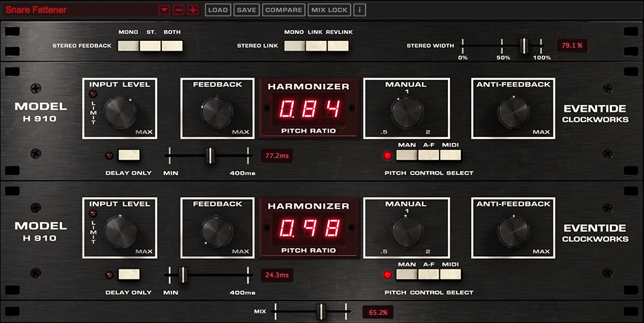Click the 79.1 % stereo width value
Viewport: 644px width, 323px height.
[572, 46]
